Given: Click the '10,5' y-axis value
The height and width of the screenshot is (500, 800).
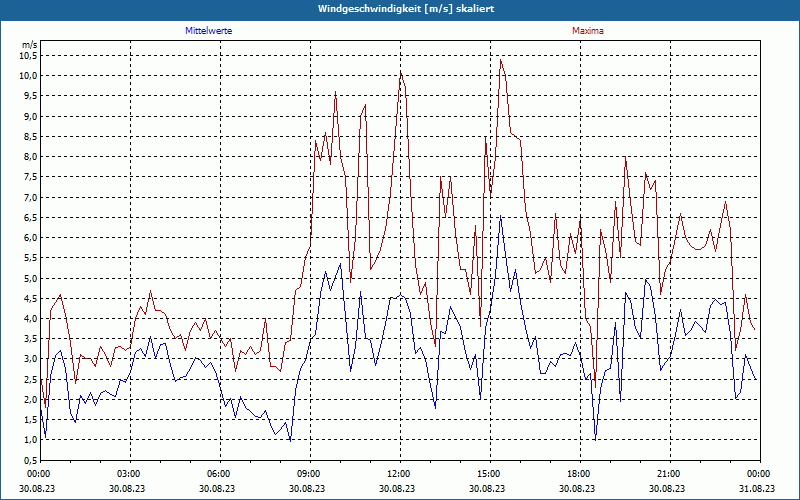Looking at the screenshot, I should [28, 56].
